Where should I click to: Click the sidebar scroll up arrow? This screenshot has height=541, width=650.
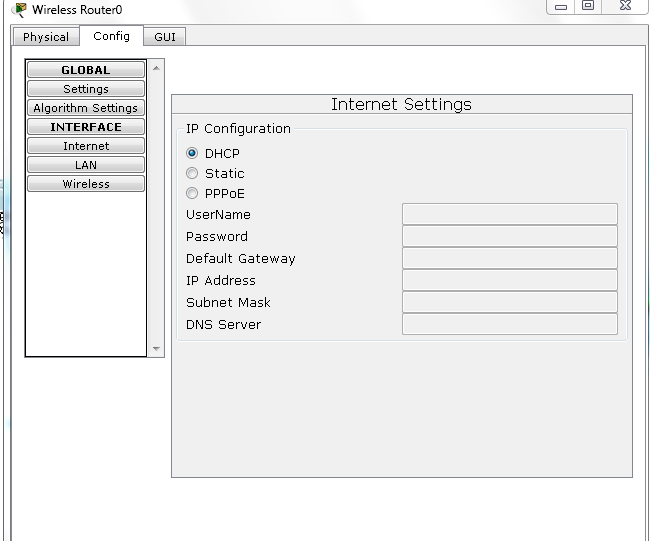pyautogui.click(x=155, y=69)
